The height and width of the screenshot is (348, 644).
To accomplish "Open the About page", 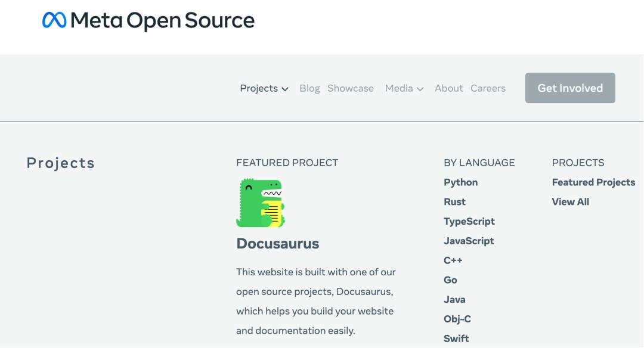I will tap(448, 88).
